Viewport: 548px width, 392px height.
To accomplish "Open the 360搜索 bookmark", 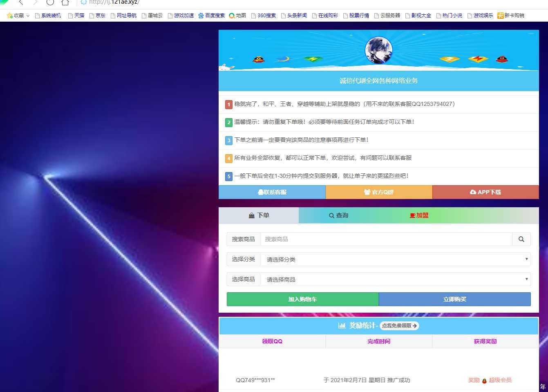I will (x=264, y=16).
